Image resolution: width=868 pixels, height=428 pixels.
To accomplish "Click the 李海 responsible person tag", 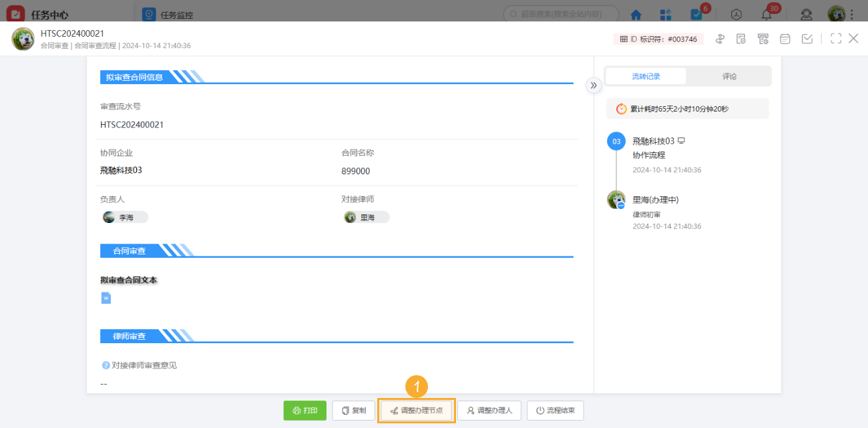I will (x=125, y=217).
